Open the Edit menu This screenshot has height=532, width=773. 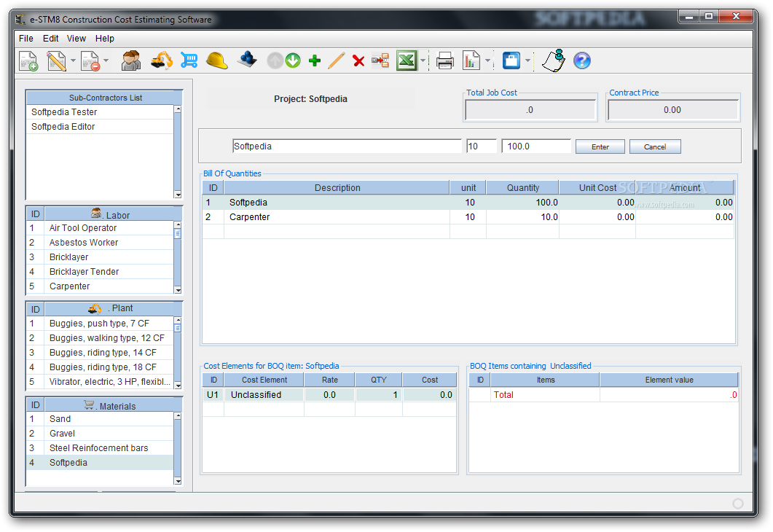pos(50,39)
